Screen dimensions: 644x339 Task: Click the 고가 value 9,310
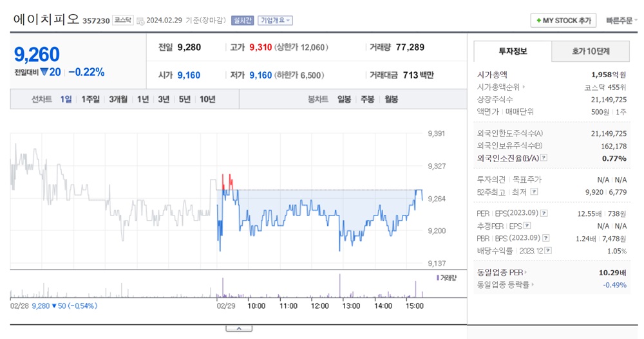[x=261, y=47]
